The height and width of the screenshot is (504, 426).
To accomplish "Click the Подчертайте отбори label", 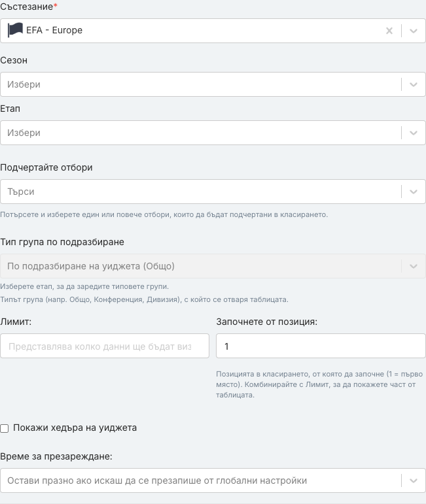I will pos(46,167).
